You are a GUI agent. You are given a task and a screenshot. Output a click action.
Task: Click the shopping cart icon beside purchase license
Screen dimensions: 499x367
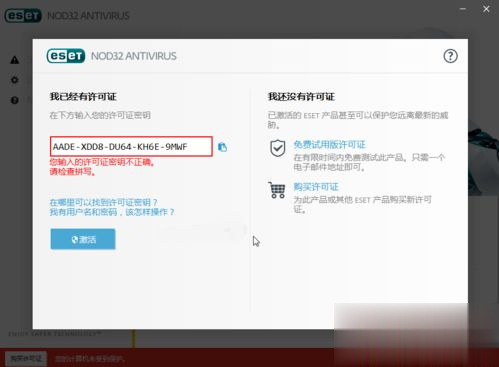(277, 190)
